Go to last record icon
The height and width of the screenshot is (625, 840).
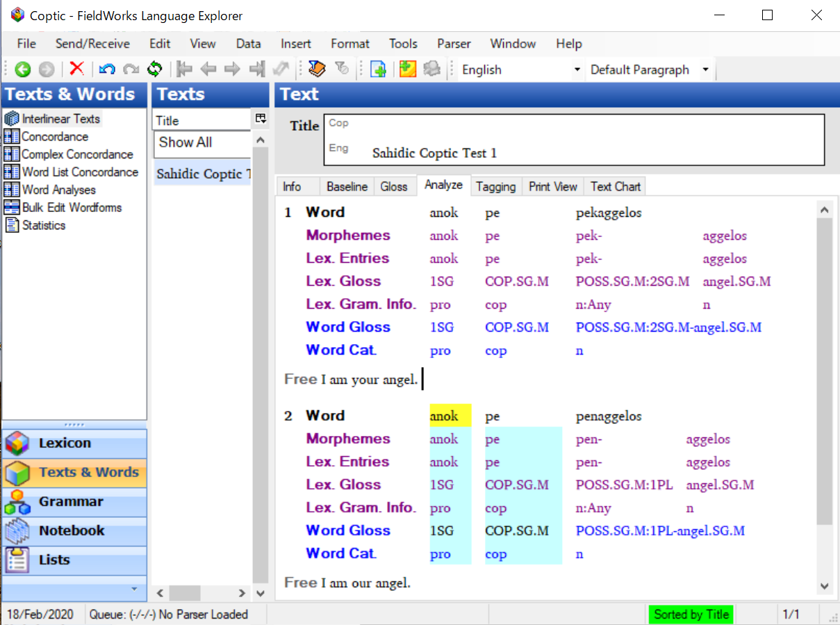[257, 69]
